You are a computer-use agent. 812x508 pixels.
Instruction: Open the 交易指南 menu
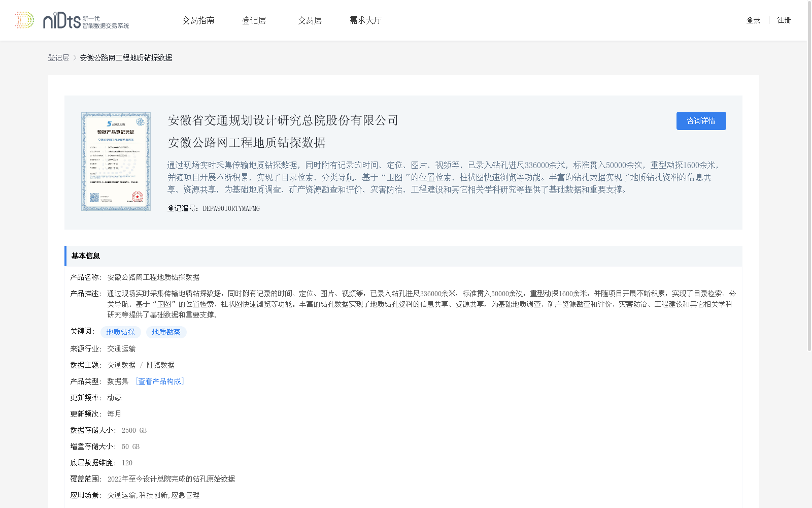198,20
